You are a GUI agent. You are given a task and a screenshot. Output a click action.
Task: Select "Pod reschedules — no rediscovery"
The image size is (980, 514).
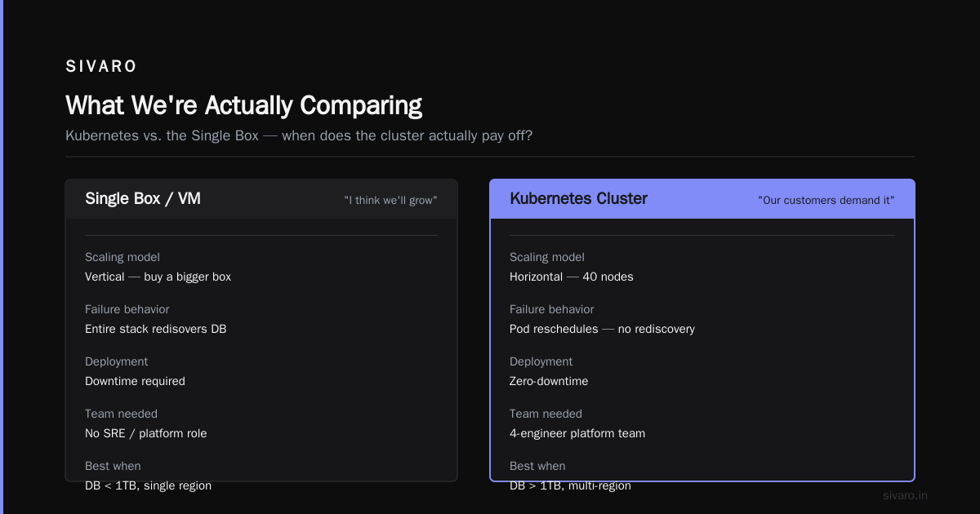point(602,329)
